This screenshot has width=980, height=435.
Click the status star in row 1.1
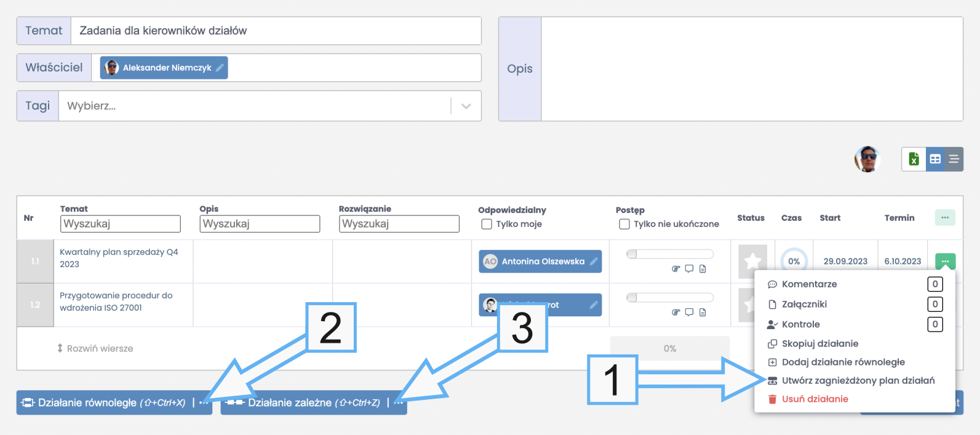(x=752, y=261)
